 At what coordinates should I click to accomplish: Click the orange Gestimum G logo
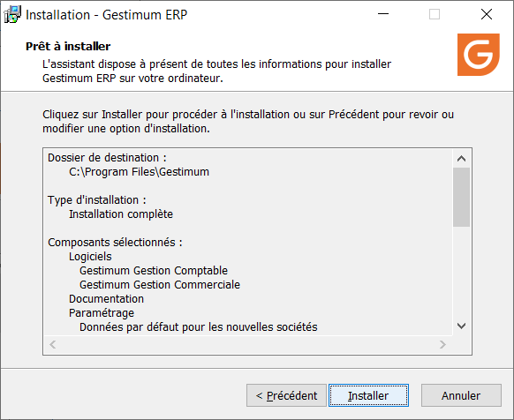(x=479, y=55)
